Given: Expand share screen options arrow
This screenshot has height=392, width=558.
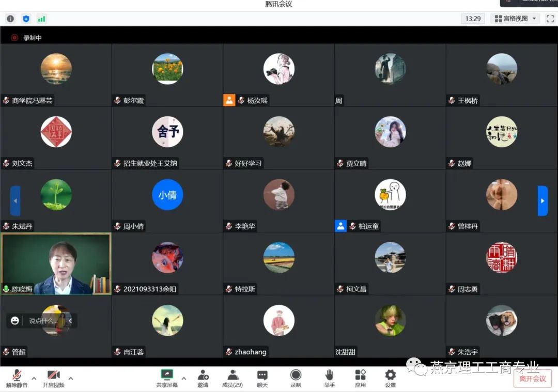Looking at the screenshot, I should (183, 378).
